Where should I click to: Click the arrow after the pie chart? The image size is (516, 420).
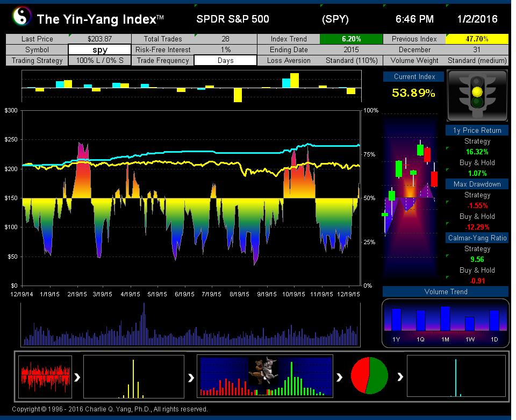click(x=400, y=376)
